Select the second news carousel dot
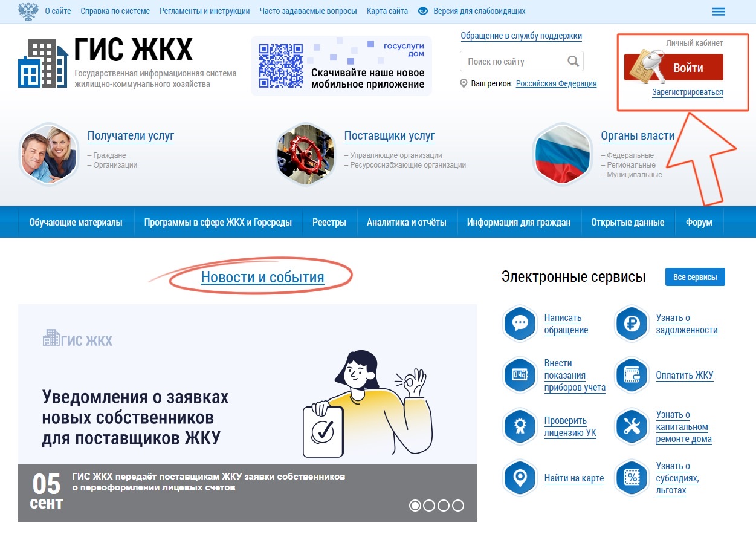Viewport: 756px width, 540px height. [429, 506]
